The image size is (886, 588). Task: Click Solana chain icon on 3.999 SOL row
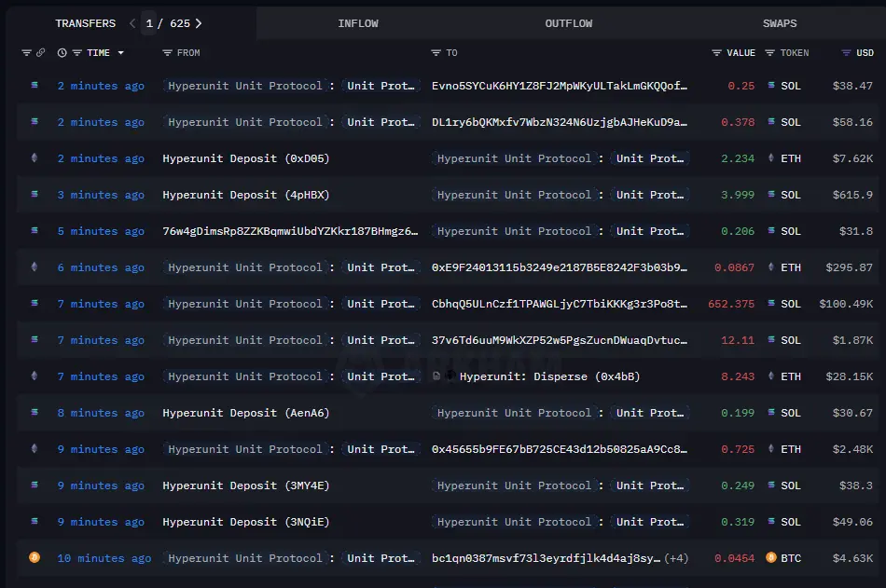tap(35, 195)
